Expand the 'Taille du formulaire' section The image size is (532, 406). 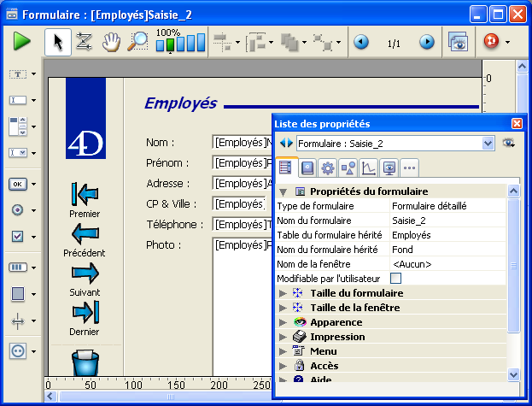(284, 293)
